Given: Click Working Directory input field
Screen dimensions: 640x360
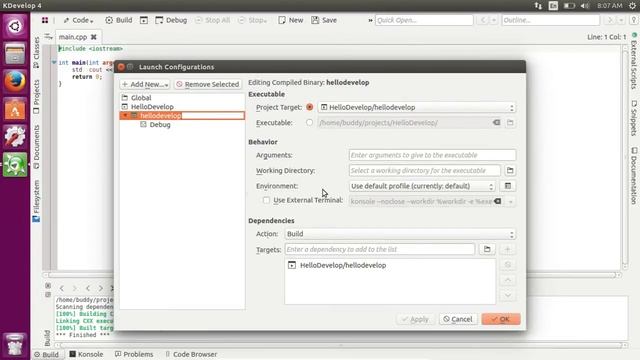Looking at the screenshot, I should pos(424,170).
